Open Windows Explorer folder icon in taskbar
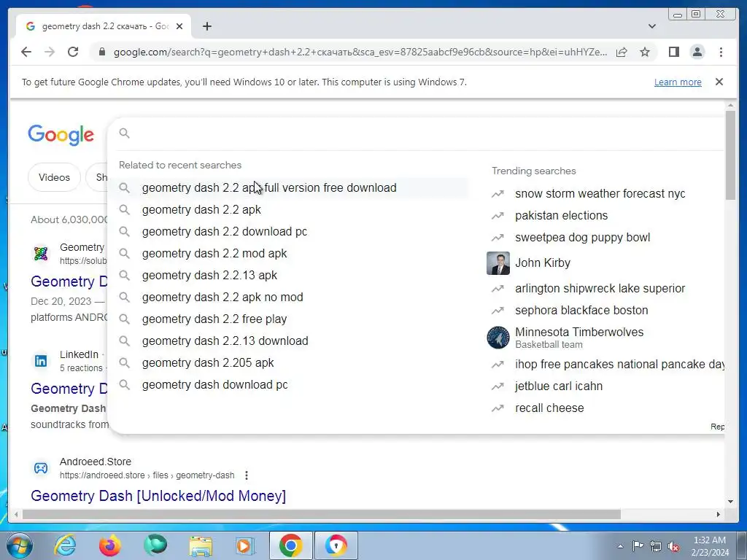The image size is (747, 560). 201,545
